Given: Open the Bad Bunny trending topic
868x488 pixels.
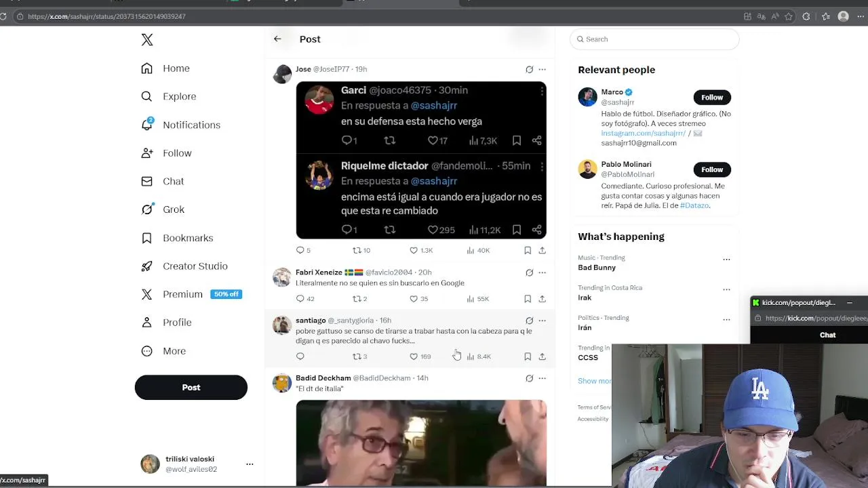Looking at the screenshot, I should coord(597,268).
